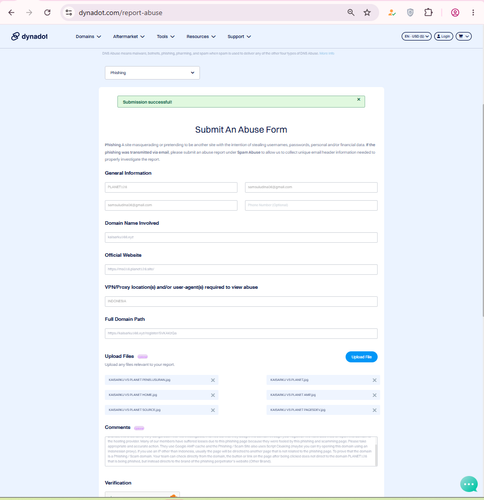Click the Upload Files label

click(119, 356)
